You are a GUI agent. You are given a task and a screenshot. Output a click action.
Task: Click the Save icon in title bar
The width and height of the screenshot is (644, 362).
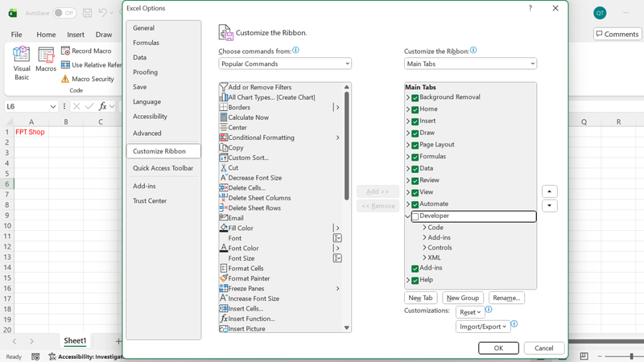[x=87, y=13]
